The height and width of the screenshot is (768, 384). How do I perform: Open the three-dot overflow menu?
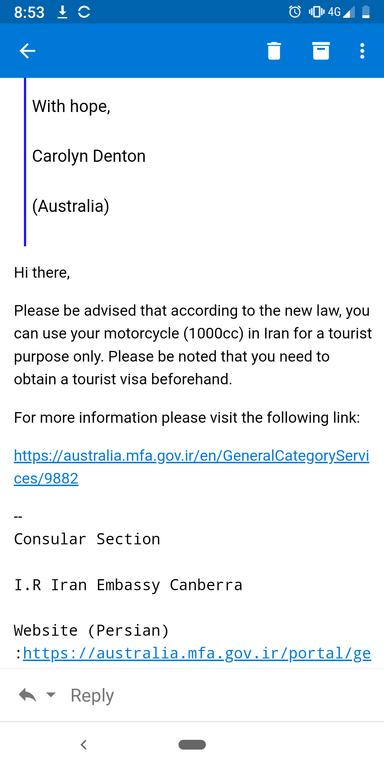[x=362, y=50]
